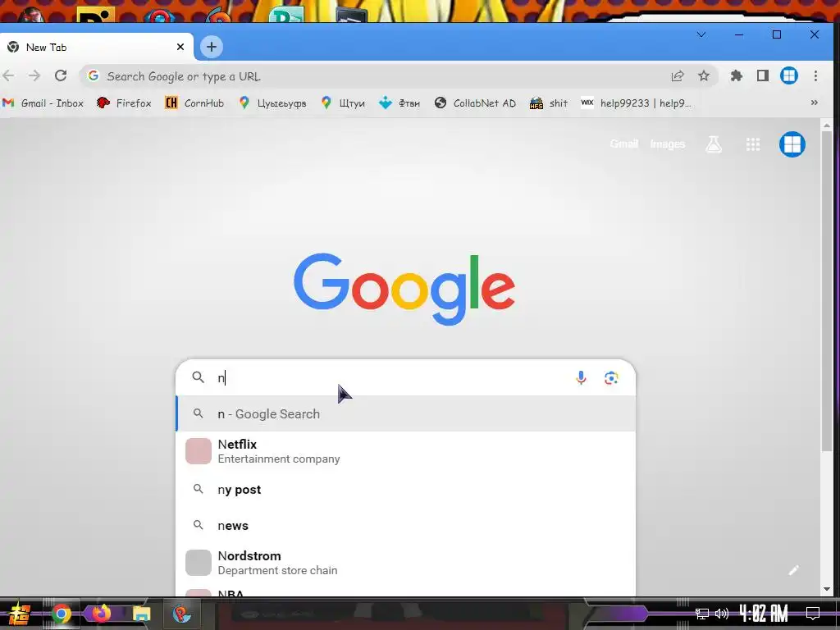
Task: Open a new tab with plus button
Action: point(212,47)
